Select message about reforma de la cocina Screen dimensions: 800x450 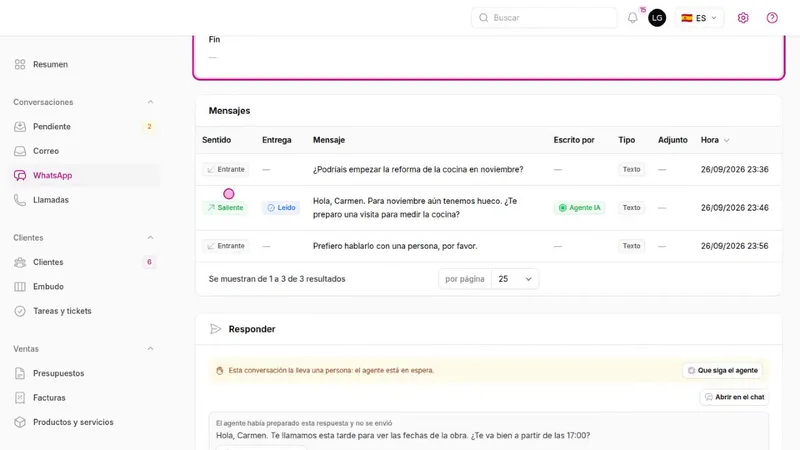(x=418, y=169)
